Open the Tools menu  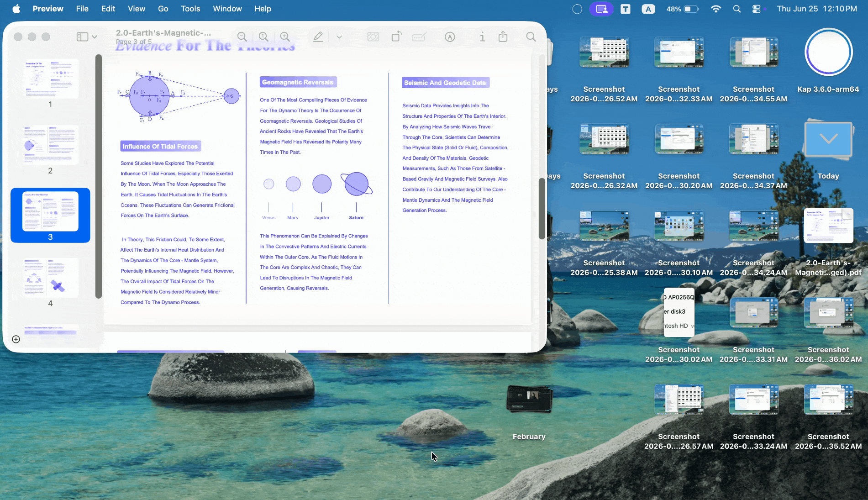coord(190,9)
